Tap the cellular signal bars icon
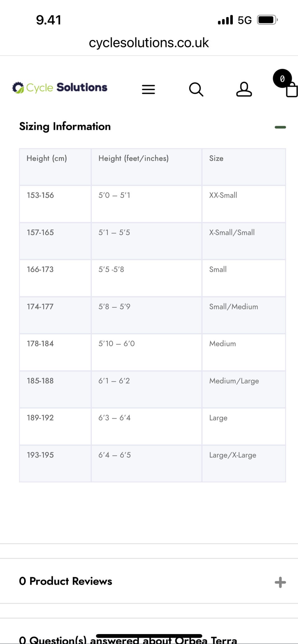 click(x=225, y=20)
